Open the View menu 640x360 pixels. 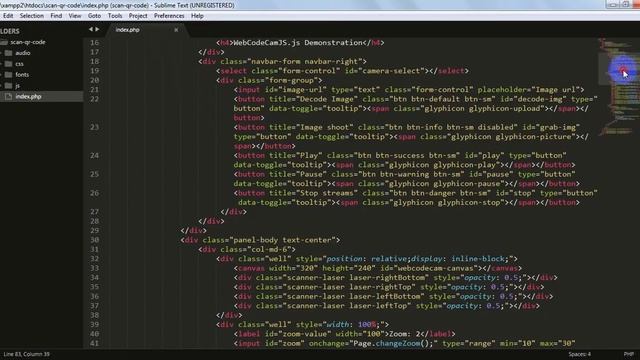(75, 16)
